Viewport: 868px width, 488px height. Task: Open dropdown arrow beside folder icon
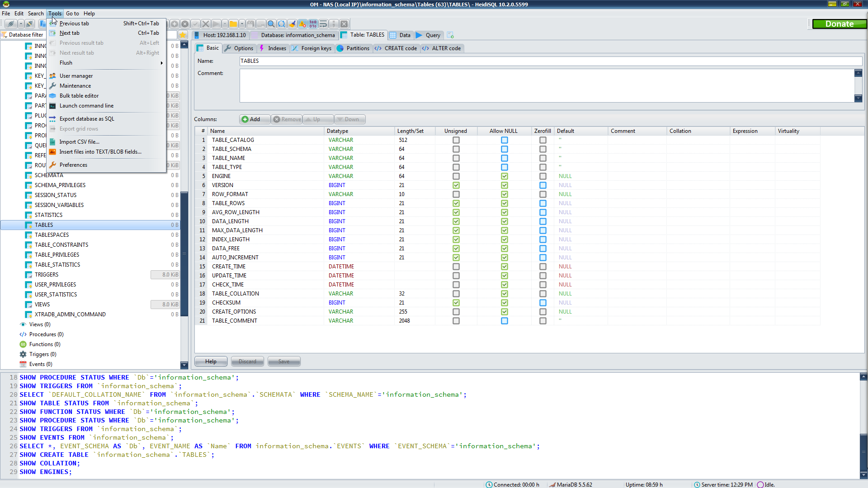pos(242,24)
